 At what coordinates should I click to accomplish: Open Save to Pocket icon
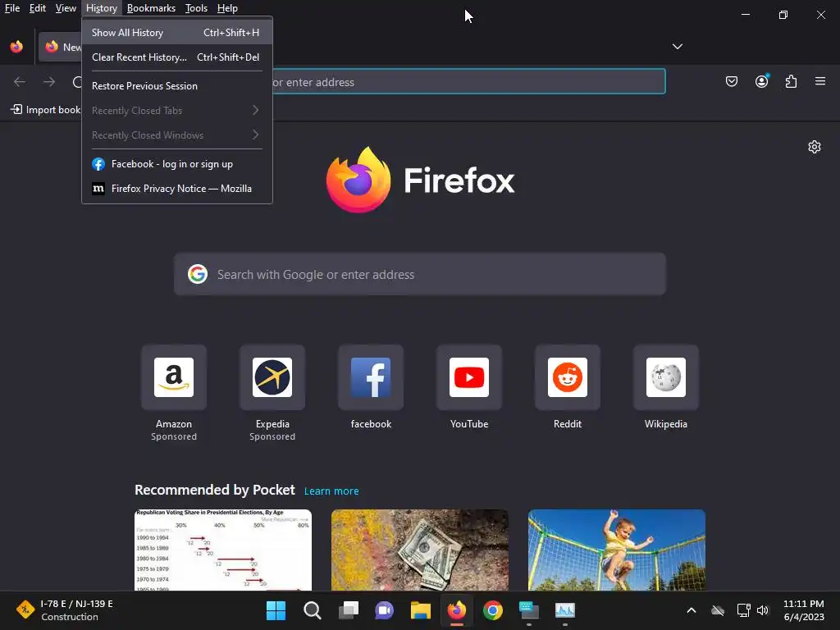pos(731,81)
